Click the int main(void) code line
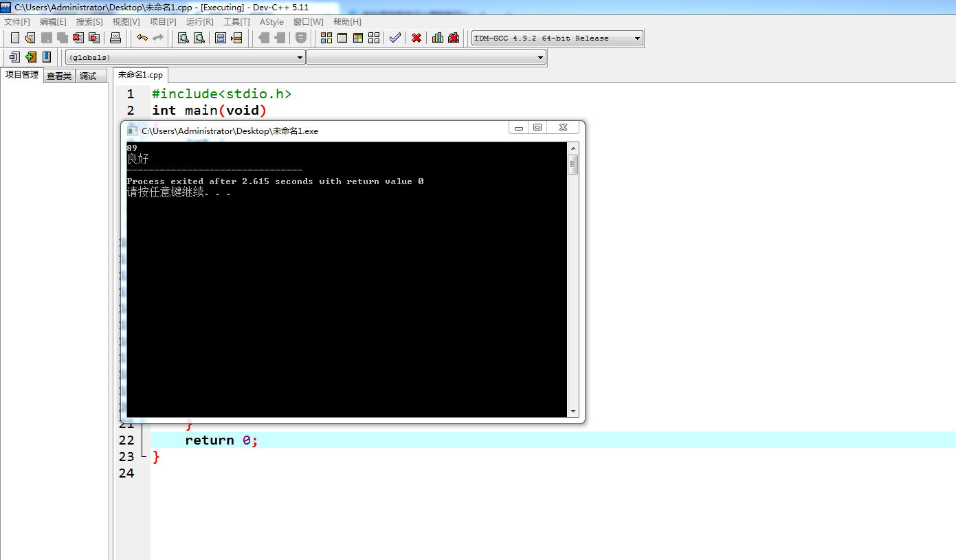The width and height of the screenshot is (956, 560). 210,111
